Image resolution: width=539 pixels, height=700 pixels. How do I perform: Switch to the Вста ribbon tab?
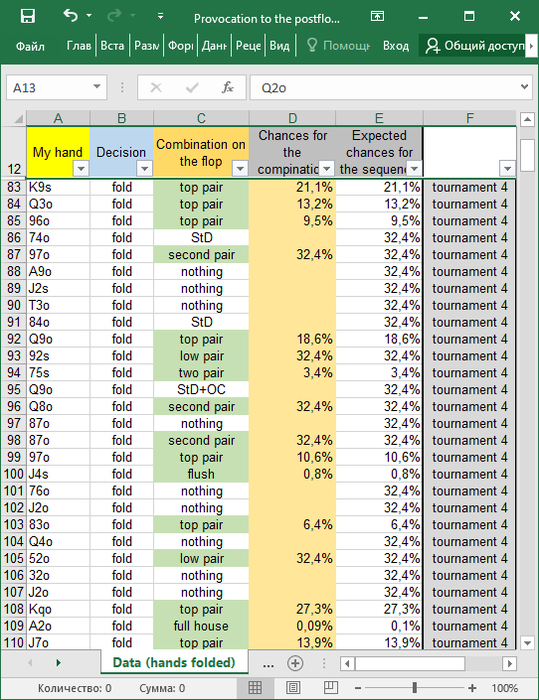point(112,46)
